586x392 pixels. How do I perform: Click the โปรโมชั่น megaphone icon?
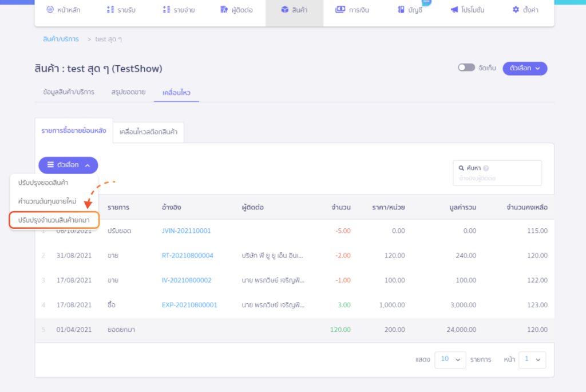(x=454, y=10)
